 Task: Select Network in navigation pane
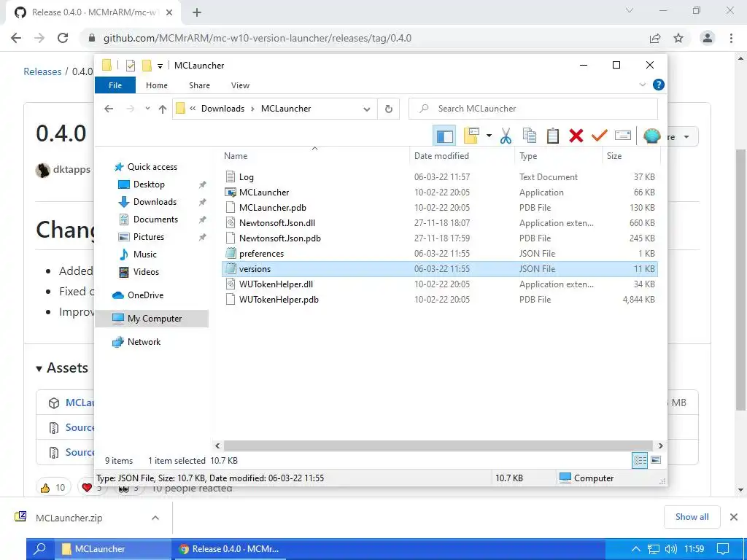(144, 342)
